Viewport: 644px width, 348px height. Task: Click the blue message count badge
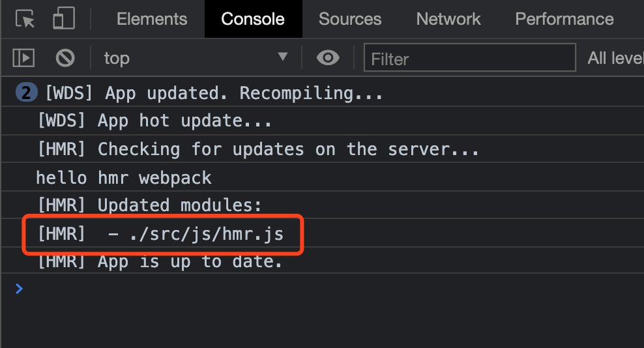click(x=26, y=93)
